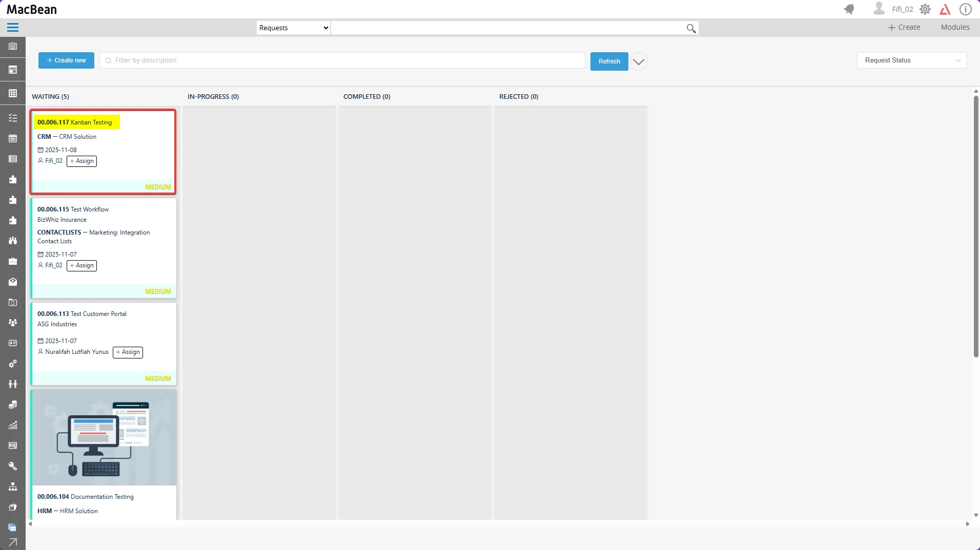
Task: Open the org chart icon in sidebar
Action: (13, 486)
